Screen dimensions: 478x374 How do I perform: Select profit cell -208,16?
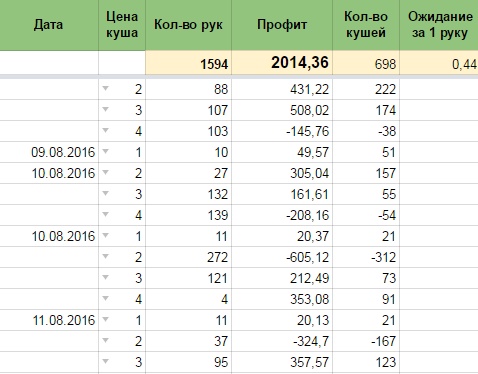coord(282,215)
